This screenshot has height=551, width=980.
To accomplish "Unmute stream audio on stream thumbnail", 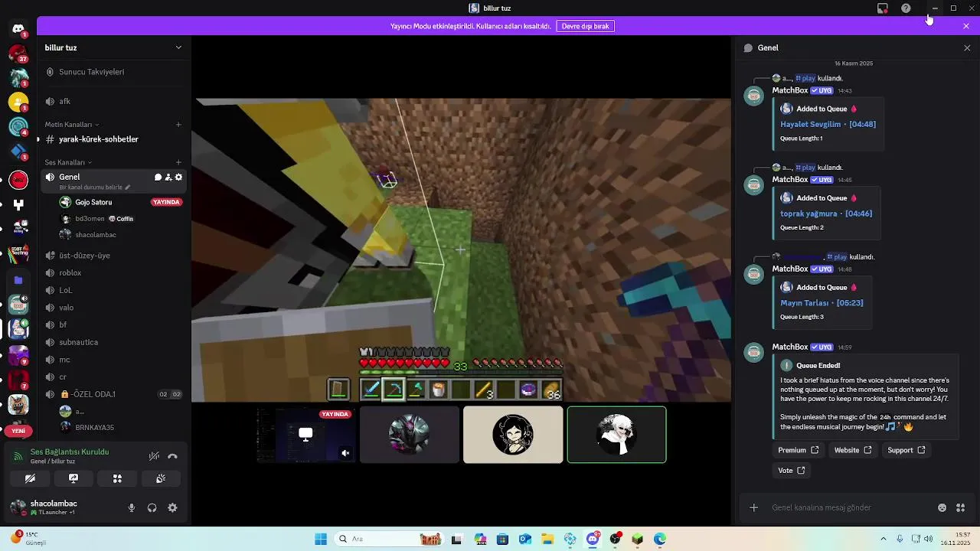I will click(345, 453).
